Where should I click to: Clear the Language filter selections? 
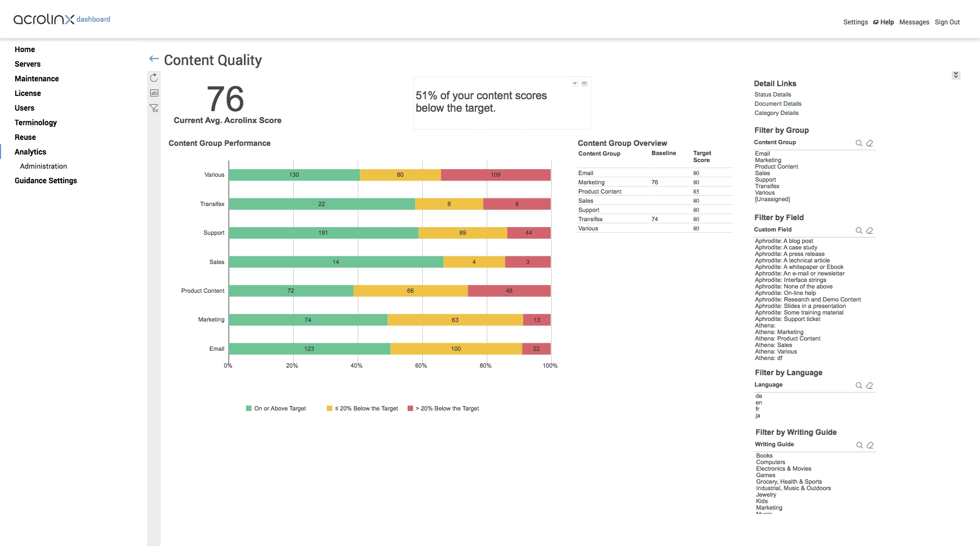[x=869, y=386]
